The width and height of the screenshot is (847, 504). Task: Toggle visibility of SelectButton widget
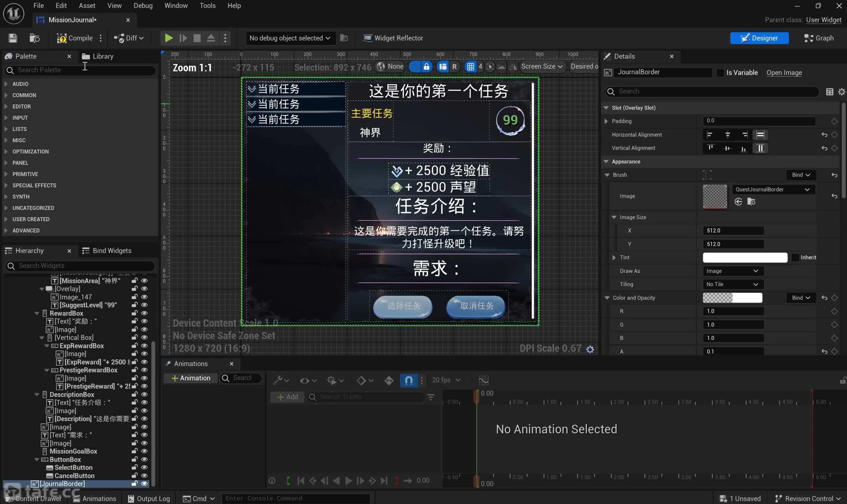point(144,468)
